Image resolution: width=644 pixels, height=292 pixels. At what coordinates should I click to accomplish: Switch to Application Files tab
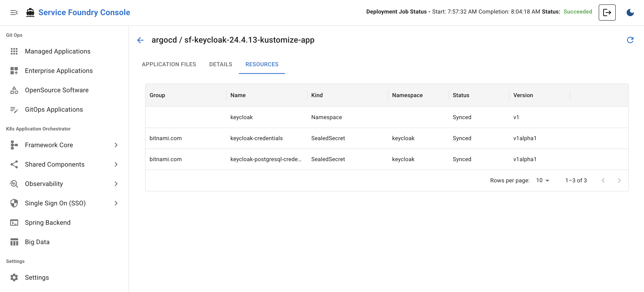pos(169,64)
